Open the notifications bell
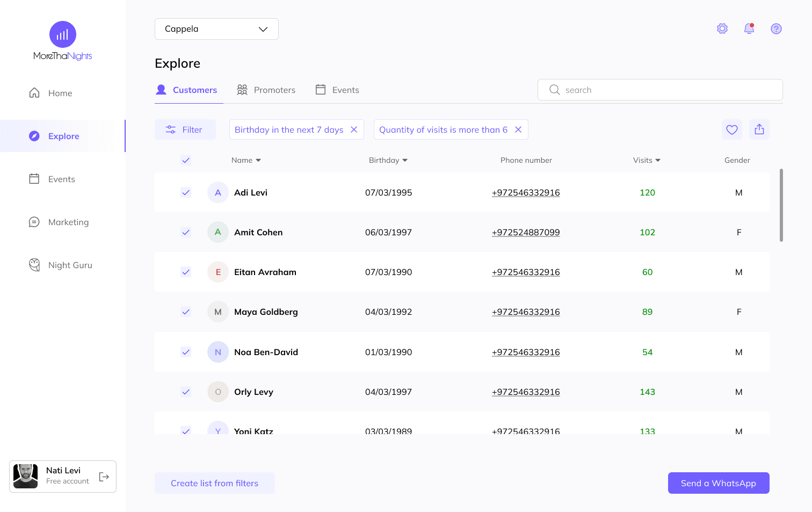The height and width of the screenshot is (512, 812). [x=749, y=28]
